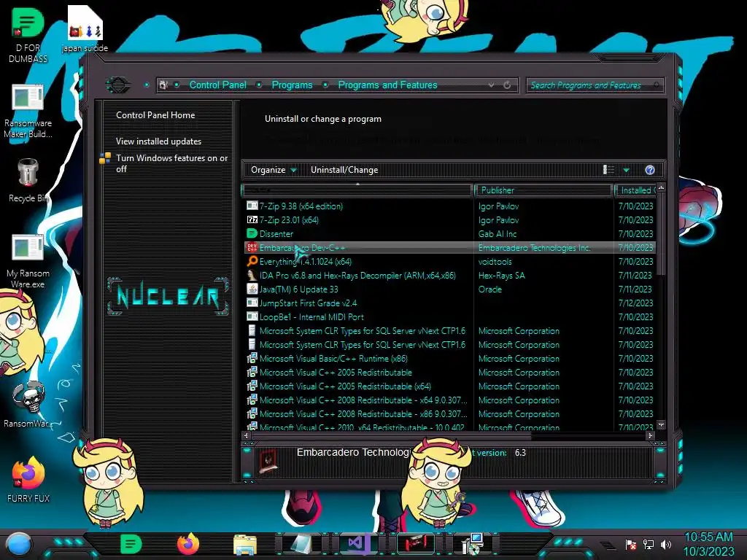The image size is (747, 560).
Task: Open Control Panel Home link
Action: point(155,114)
